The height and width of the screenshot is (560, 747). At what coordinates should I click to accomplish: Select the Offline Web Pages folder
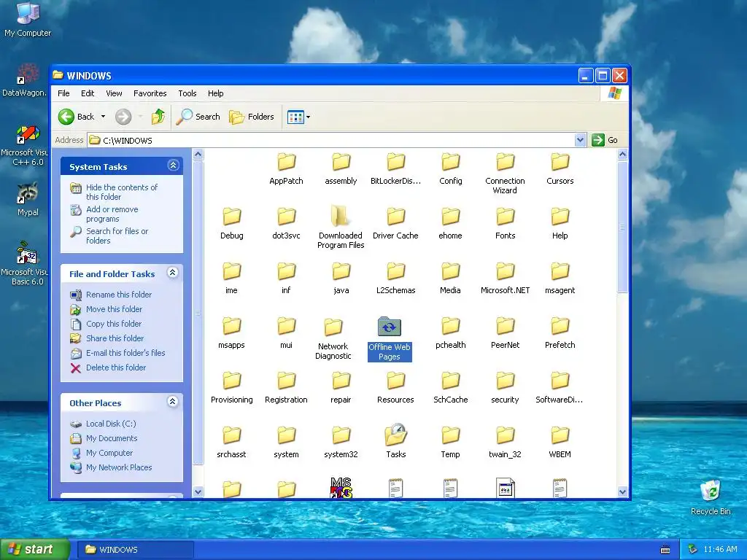(x=390, y=339)
